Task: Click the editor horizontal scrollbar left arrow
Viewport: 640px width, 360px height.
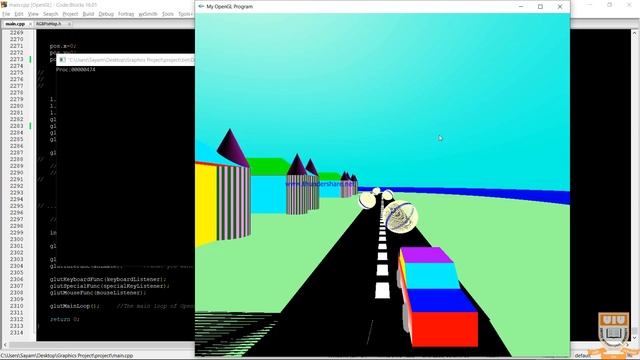Action: 5,345
